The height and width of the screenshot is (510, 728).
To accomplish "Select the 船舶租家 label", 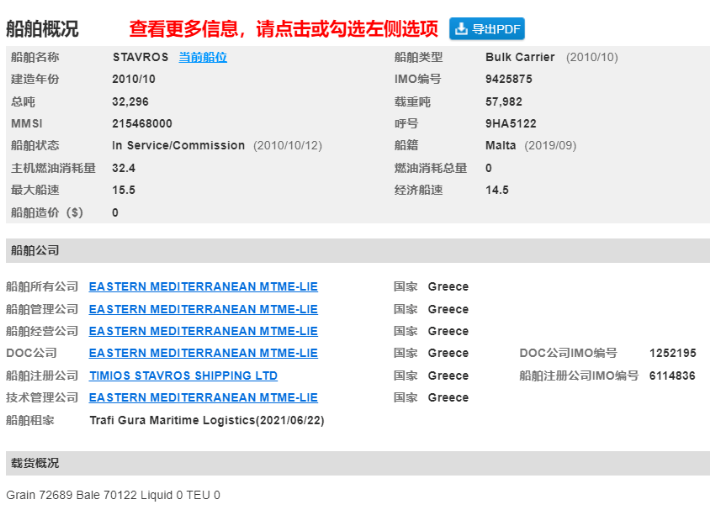I will 30,420.
